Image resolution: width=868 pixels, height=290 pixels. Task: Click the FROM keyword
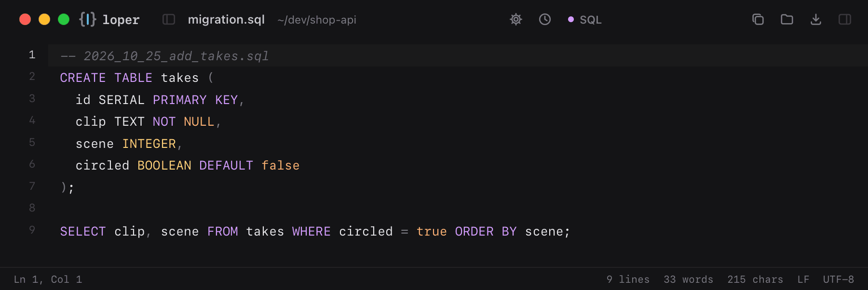click(223, 231)
